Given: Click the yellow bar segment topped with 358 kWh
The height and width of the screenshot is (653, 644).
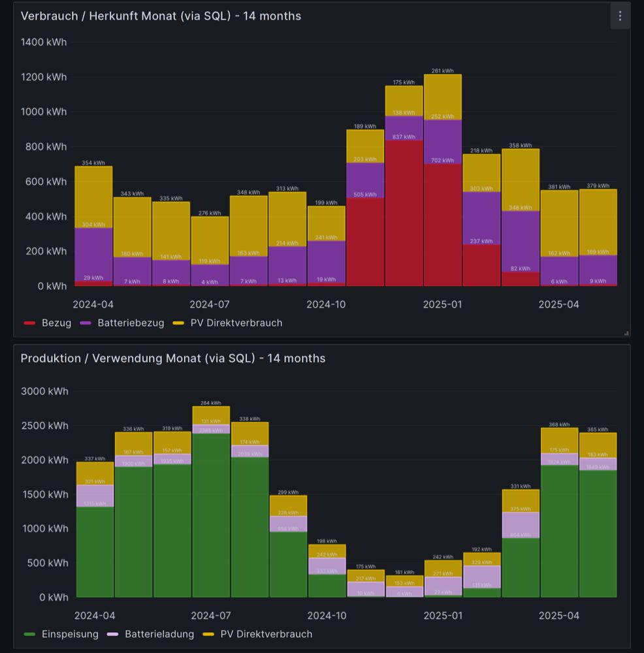Looking at the screenshot, I should point(521,180).
